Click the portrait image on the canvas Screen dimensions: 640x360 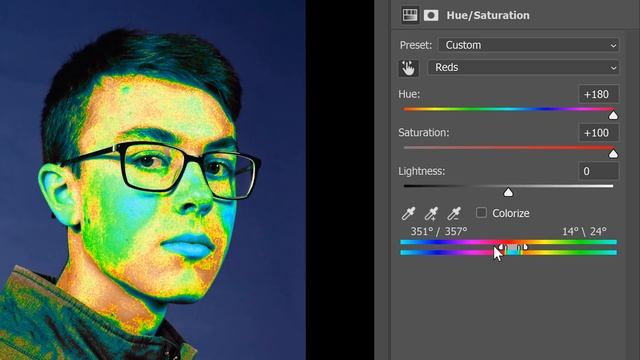coord(153,180)
